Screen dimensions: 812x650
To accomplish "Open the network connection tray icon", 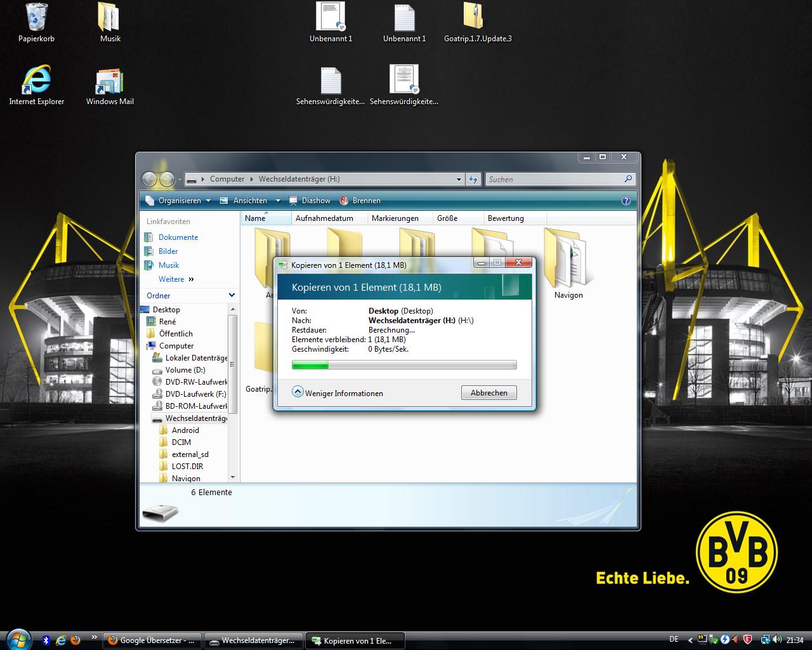I will 766,640.
